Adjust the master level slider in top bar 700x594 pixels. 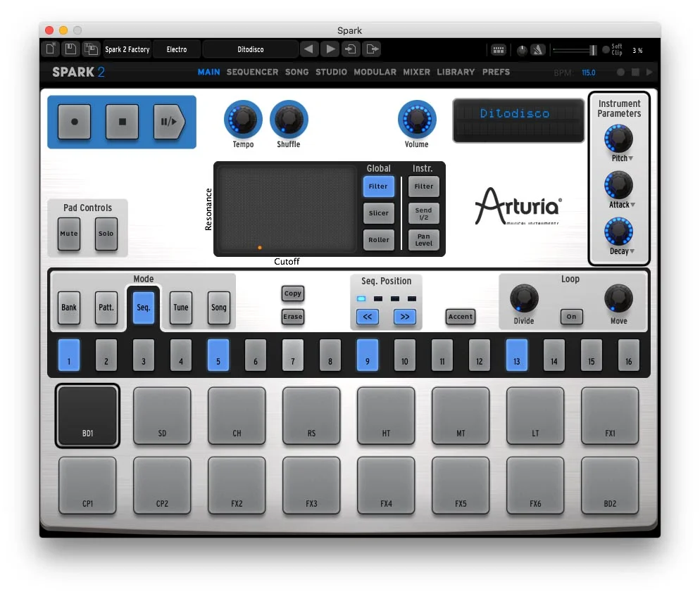(575, 50)
